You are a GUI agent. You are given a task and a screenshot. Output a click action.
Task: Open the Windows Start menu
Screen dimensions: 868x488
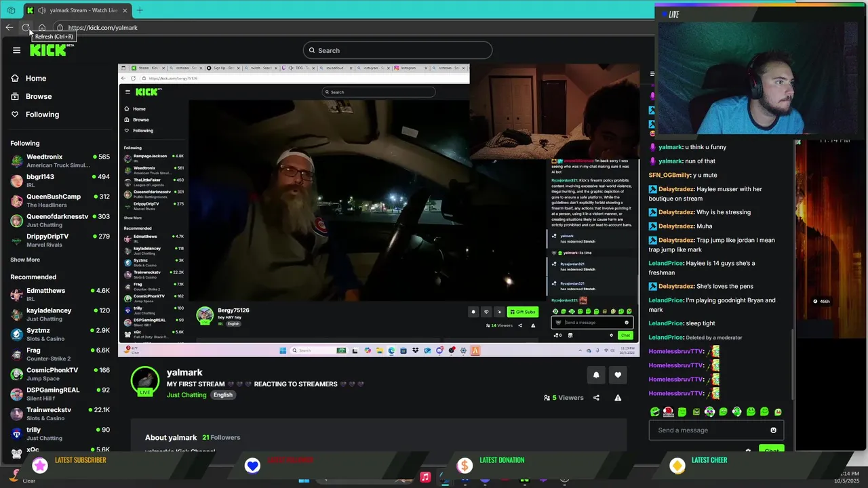304,479
